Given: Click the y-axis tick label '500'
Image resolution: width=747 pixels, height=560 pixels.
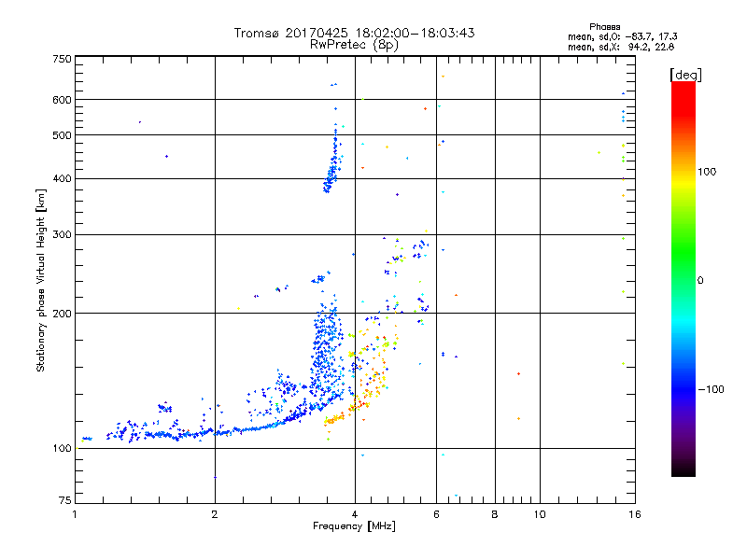Looking at the screenshot, I should point(63,135).
